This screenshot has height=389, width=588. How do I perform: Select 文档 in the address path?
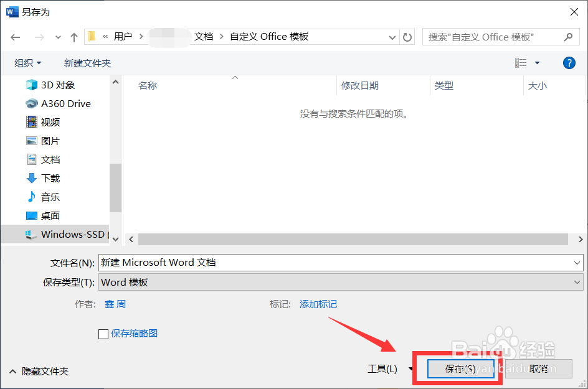click(204, 36)
